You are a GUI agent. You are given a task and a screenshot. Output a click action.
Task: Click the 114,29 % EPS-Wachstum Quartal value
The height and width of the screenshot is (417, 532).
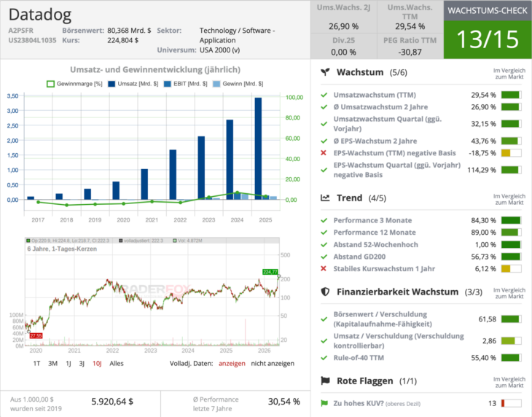pyautogui.click(x=482, y=170)
